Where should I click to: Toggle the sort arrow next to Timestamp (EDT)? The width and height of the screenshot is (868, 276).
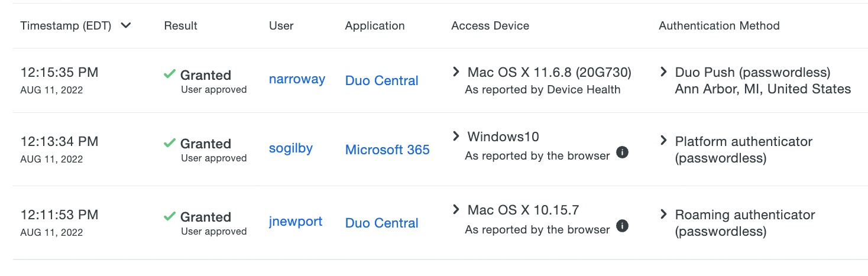click(x=125, y=25)
